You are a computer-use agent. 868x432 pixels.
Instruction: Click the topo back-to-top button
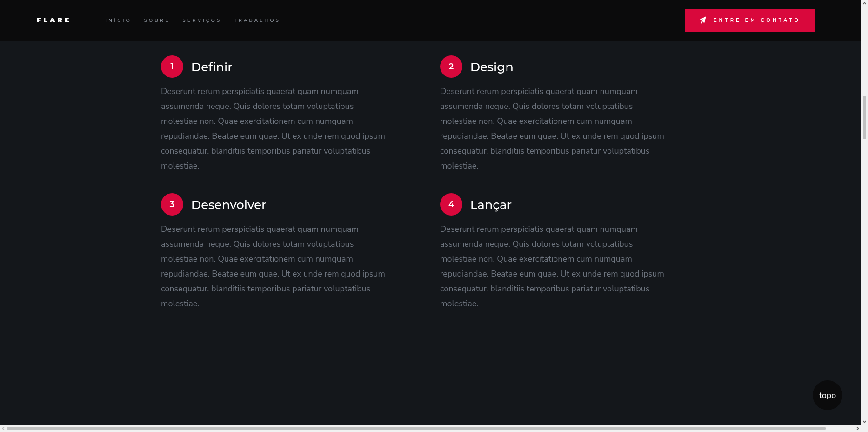tap(828, 395)
